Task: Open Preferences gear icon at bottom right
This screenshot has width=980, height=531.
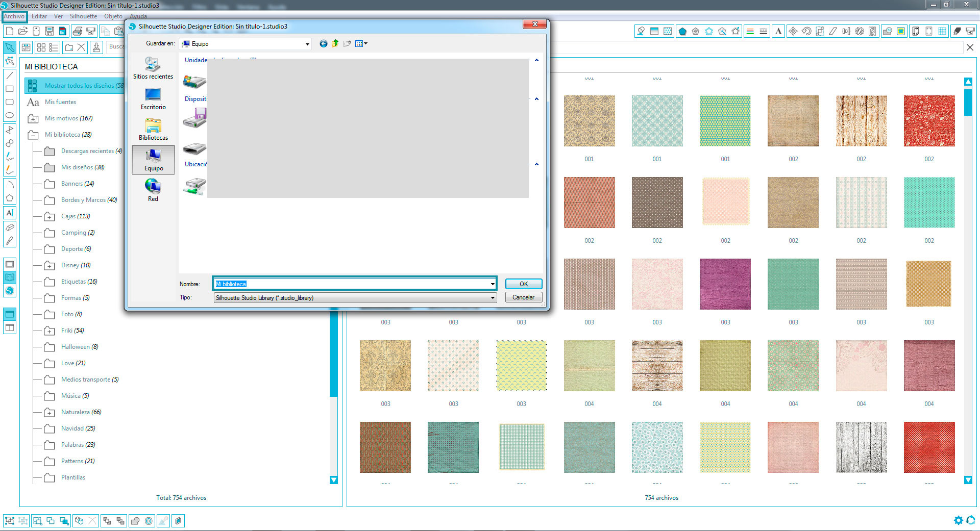Action: [x=958, y=520]
